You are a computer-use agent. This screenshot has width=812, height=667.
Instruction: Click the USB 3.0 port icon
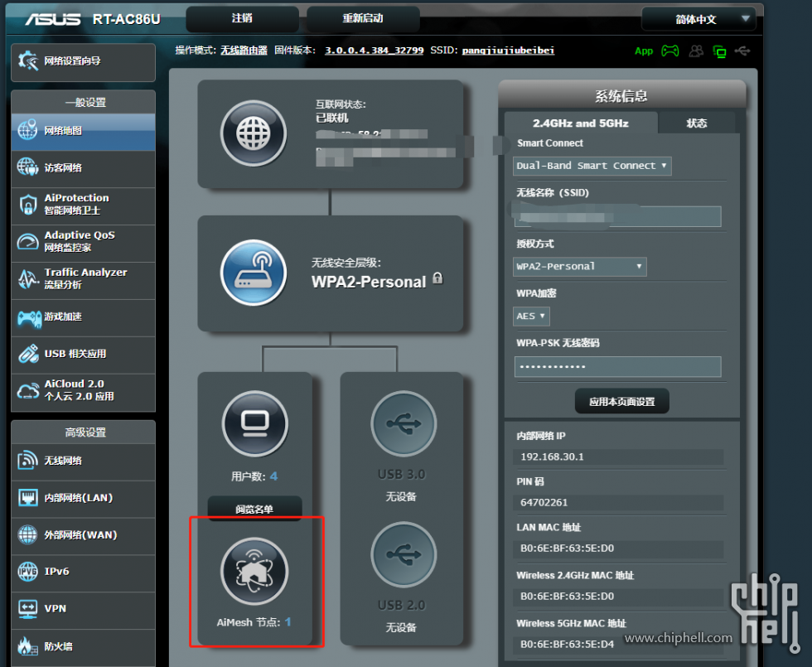coord(404,423)
